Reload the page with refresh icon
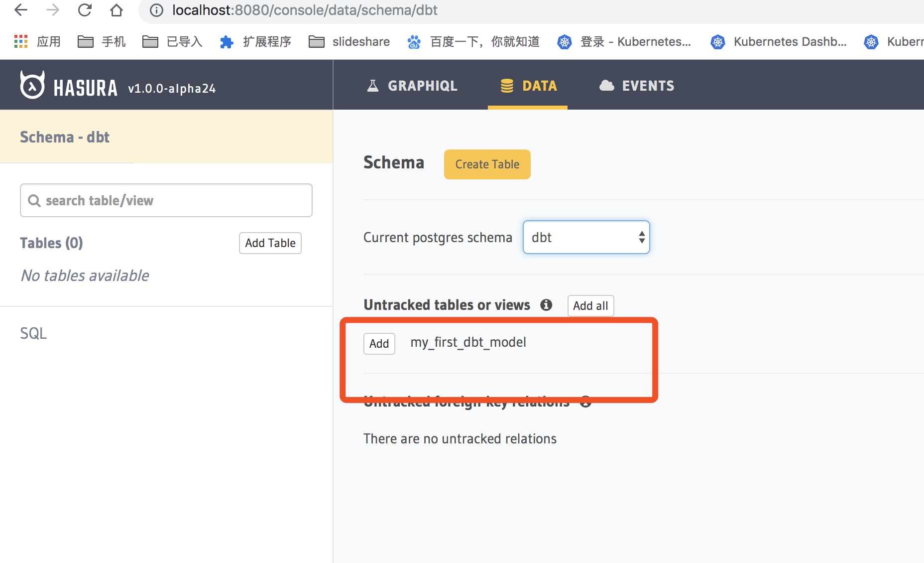Image resolution: width=924 pixels, height=563 pixels. click(x=85, y=10)
